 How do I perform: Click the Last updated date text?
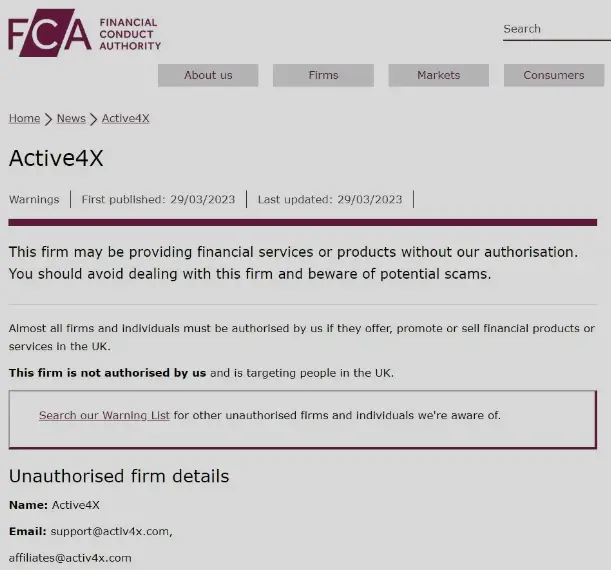pyautogui.click(x=330, y=199)
